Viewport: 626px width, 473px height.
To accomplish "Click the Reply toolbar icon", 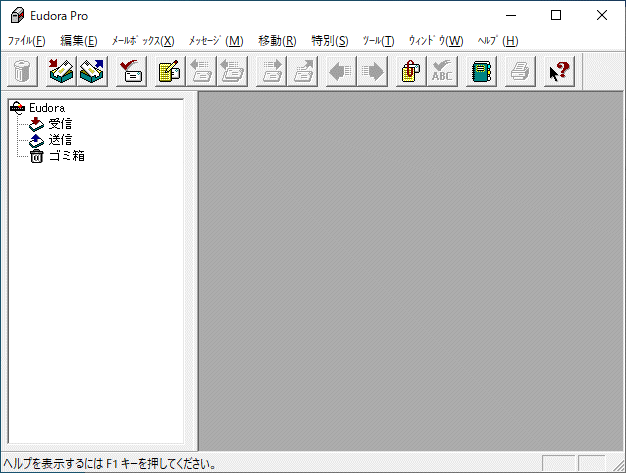I will 201,71.
